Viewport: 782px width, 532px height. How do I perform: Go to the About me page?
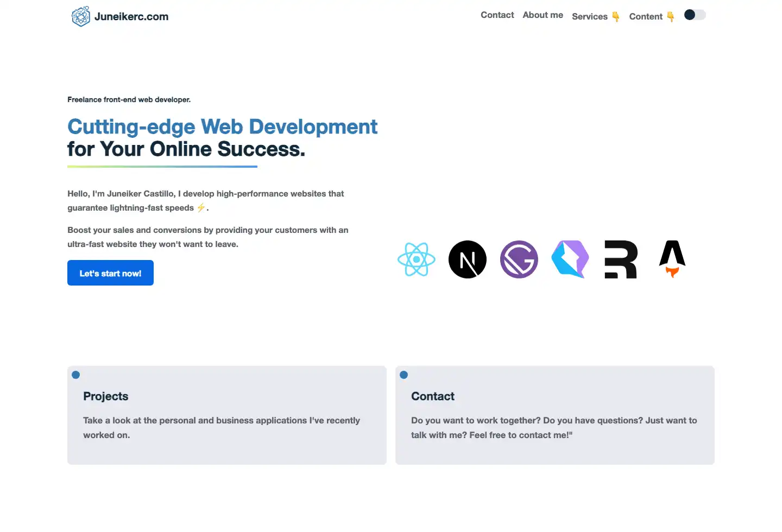tap(543, 15)
